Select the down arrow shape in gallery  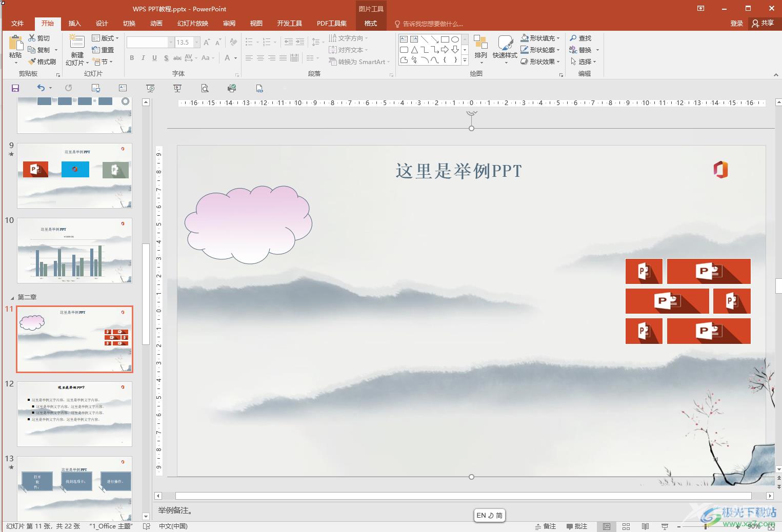coord(455,50)
